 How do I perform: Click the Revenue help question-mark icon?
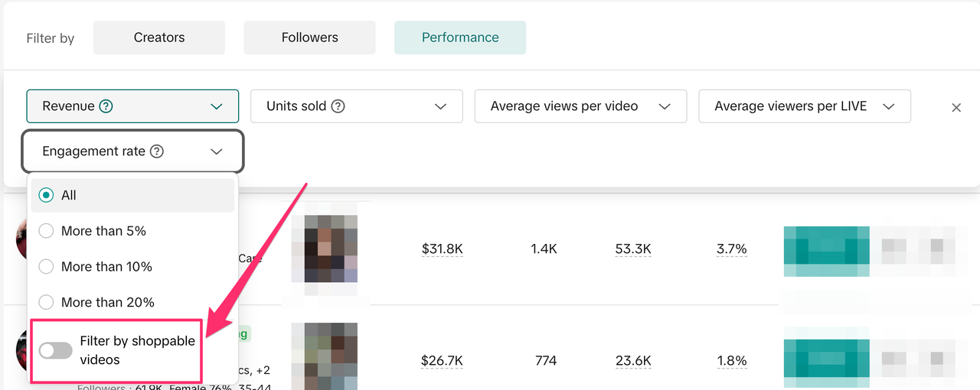point(106,106)
